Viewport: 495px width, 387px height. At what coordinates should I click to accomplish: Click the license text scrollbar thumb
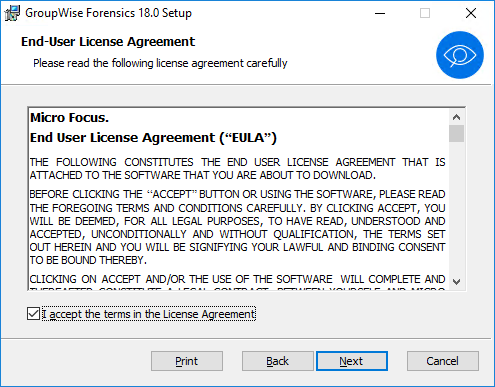coord(456,134)
